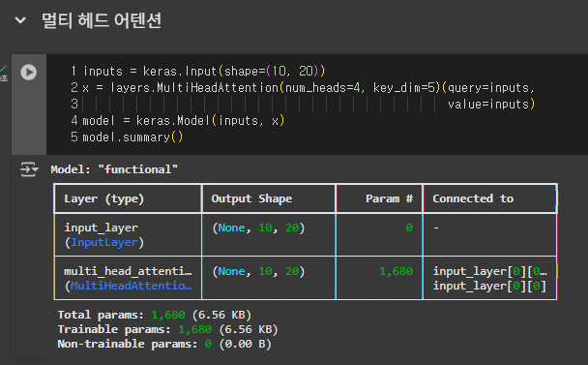This screenshot has width=588, height=365.
Task: Click the Layer (type) column header
Action: (x=103, y=198)
